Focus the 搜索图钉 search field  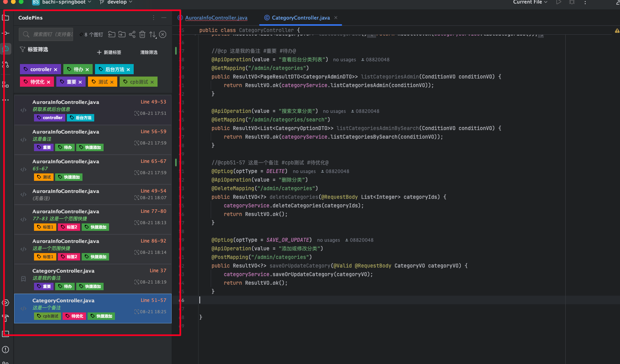(46, 34)
